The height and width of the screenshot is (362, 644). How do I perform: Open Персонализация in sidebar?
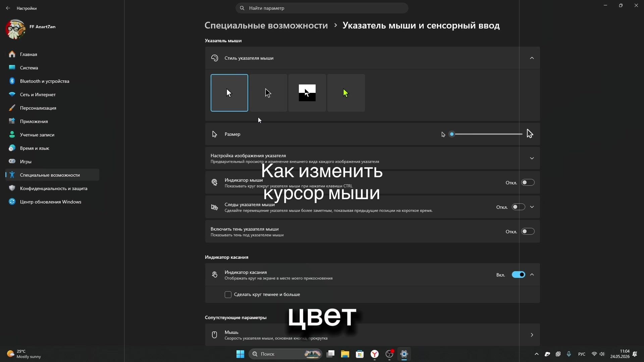pyautogui.click(x=52, y=108)
